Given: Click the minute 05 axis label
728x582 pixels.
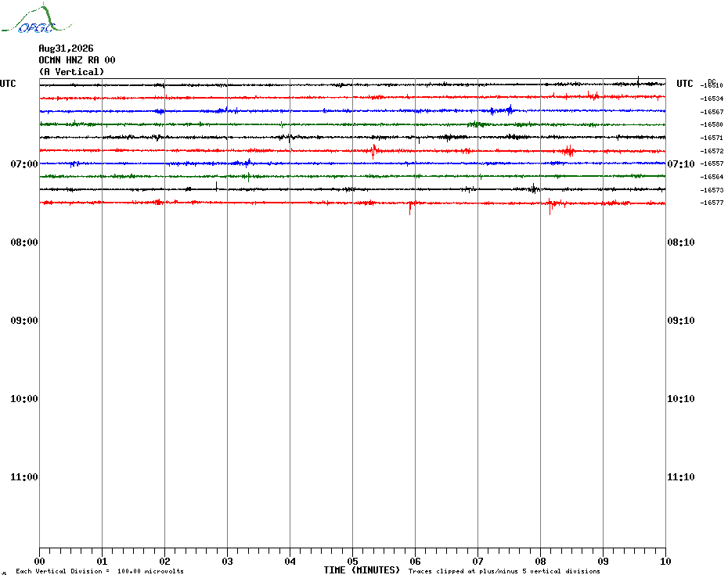Looking at the screenshot, I should click(352, 562).
